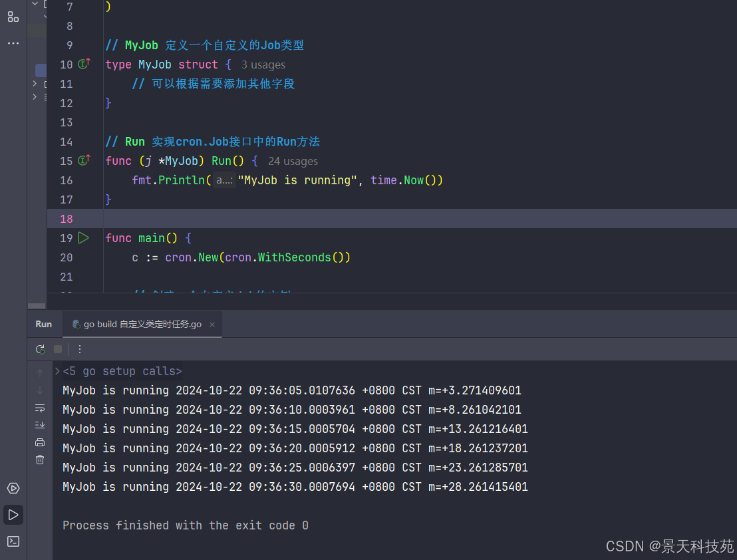Print the console output
This screenshot has height=560, width=737.
(x=40, y=442)
